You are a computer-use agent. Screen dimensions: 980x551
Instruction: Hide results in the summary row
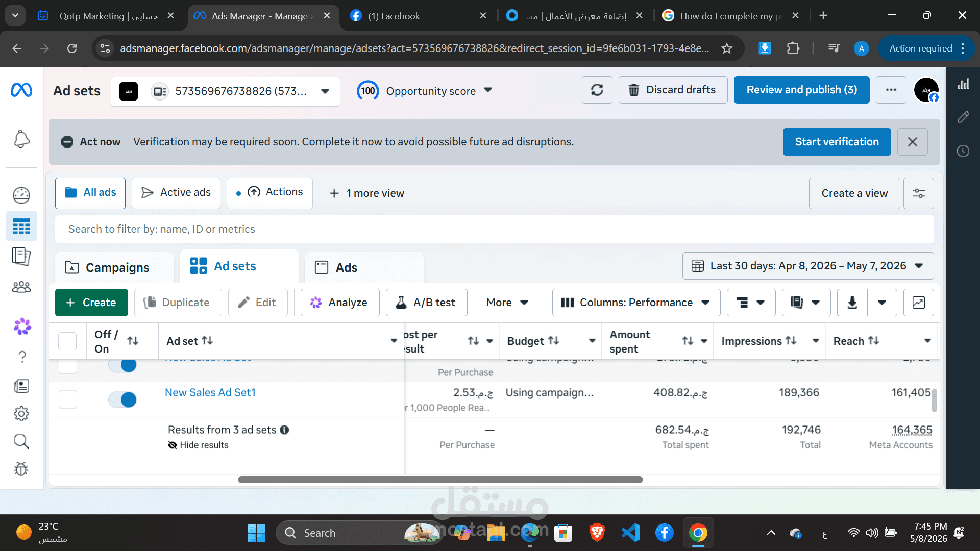[198, 445]
